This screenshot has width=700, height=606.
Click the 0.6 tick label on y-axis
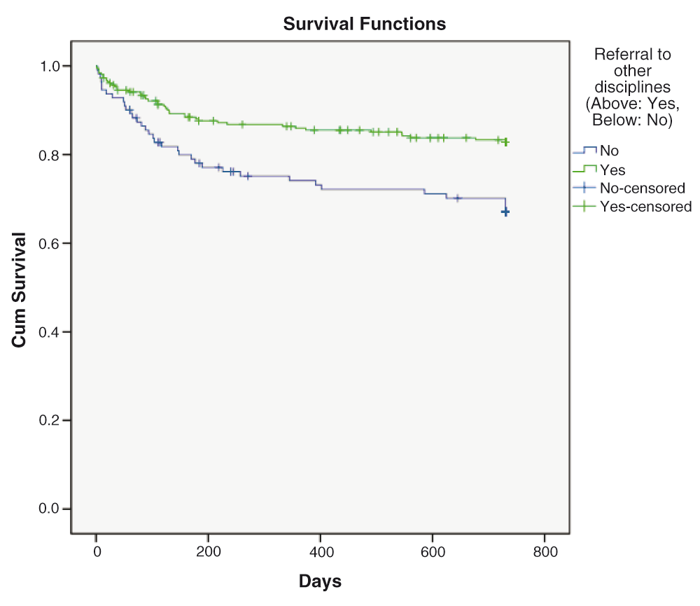(49, 244)
